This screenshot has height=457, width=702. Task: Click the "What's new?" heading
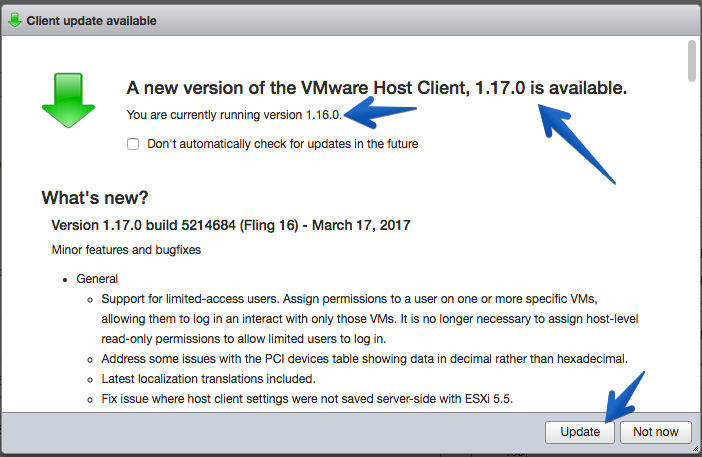(x=95, y=197)
